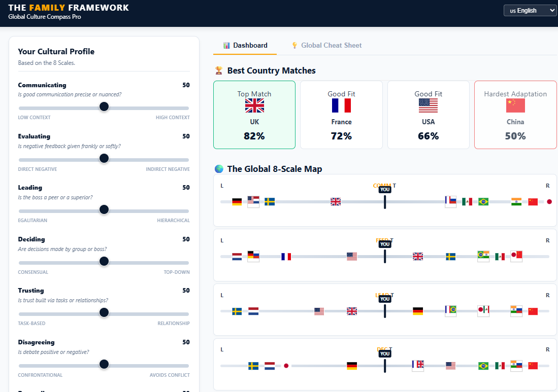Viewport: 558px width, 392px height.
Task: Click the trophy icon beside Best Country Matches
Action: [218, 70]
